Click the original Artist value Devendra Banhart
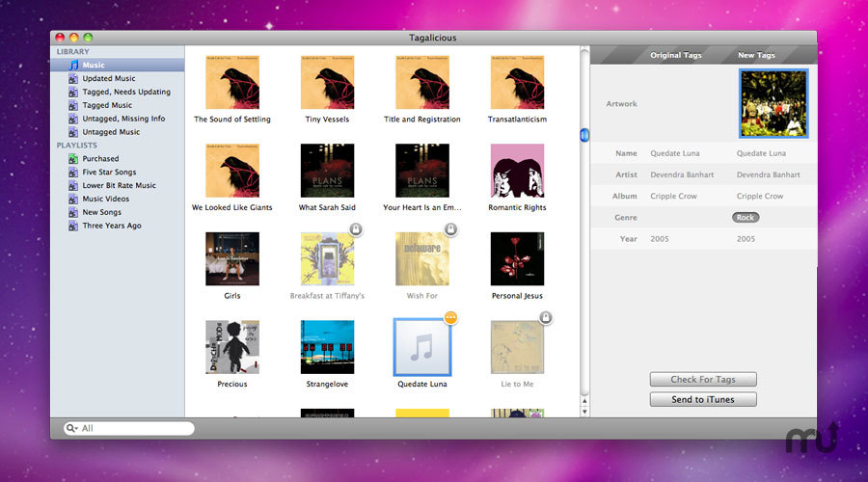This screenshot has height=482, width=868. pos(682,174)
